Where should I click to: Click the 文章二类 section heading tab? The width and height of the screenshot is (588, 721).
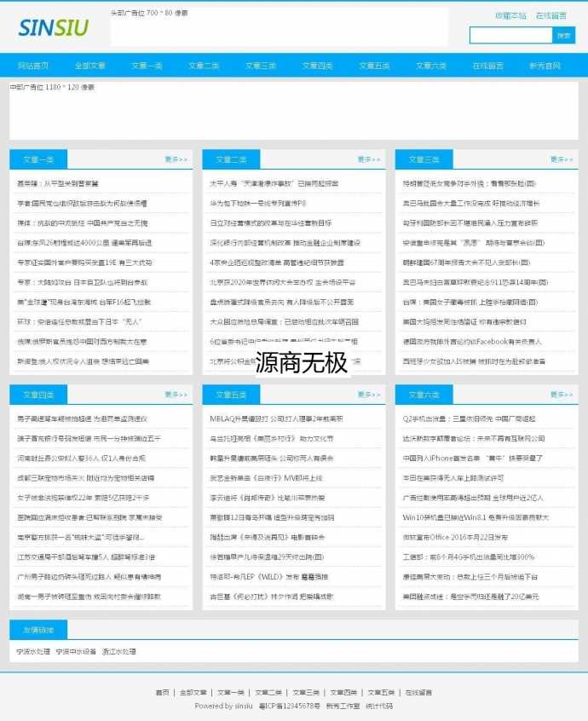click(231, 159)
